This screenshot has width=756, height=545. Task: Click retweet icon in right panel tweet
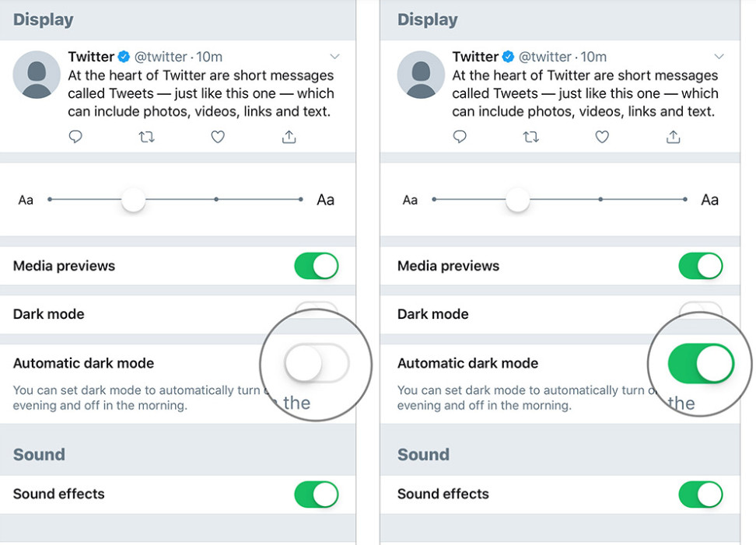point(530,137)
